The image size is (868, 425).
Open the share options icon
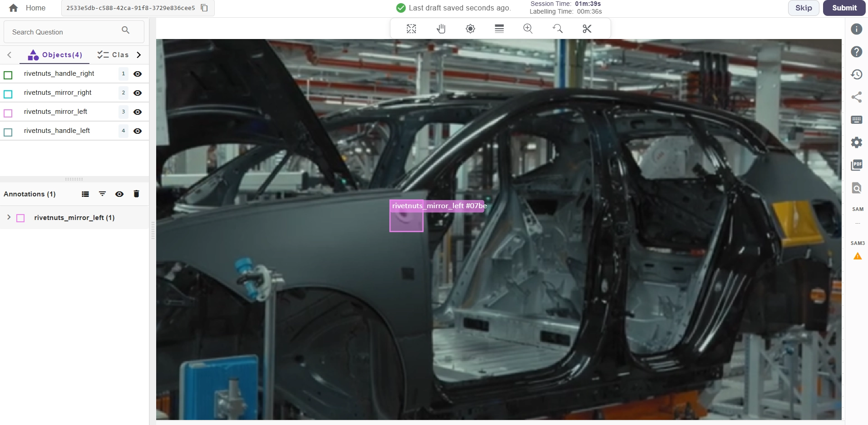click(857, 97)
